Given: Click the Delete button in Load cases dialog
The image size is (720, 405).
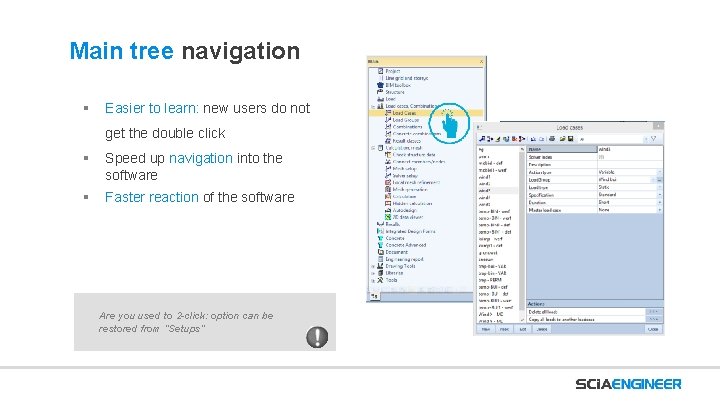Looking at the screenshot, I should [x=542, y=329].
